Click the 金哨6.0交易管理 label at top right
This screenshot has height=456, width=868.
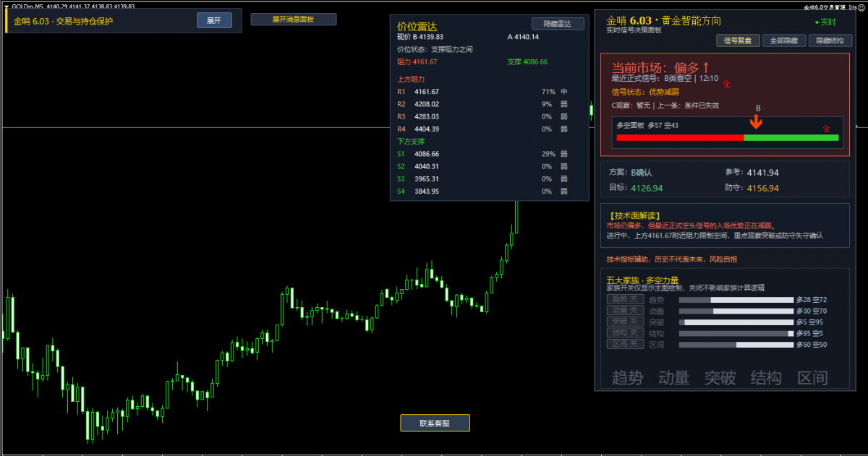pos(825,7)
